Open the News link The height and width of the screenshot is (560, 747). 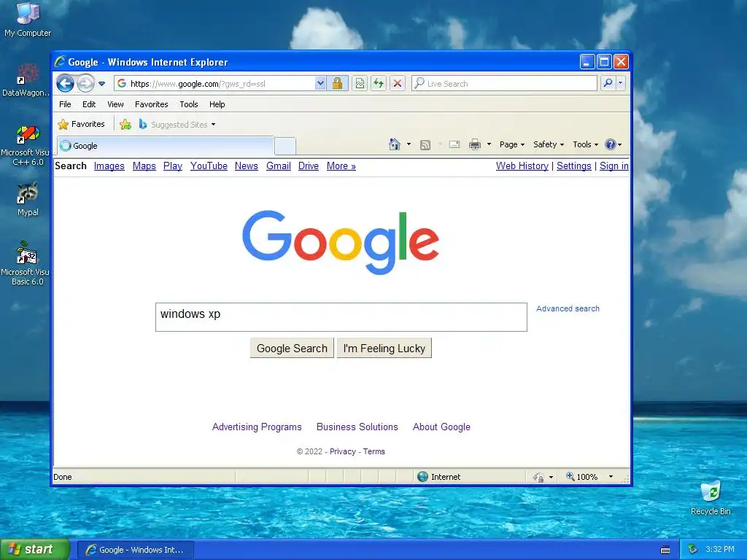pyautogui.click(x=247, y=166)
